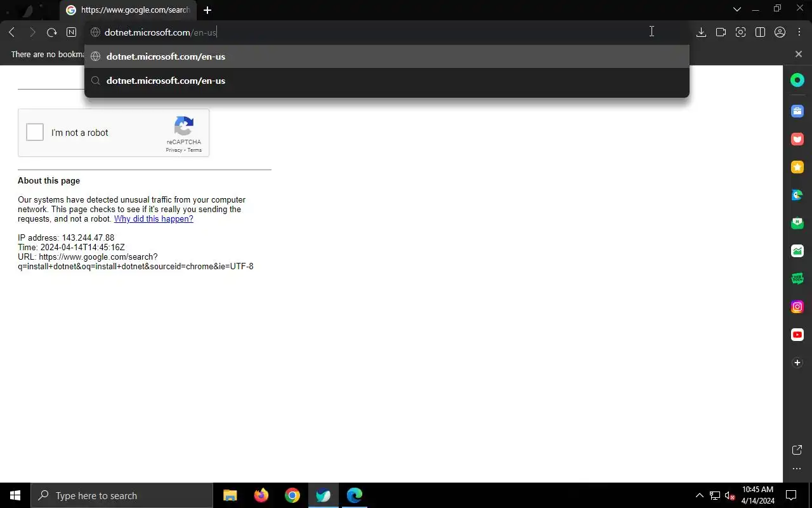Screen dimensions: 812x508
Task: Expand the tab list chevron in title bar
Action: [737, 10]
